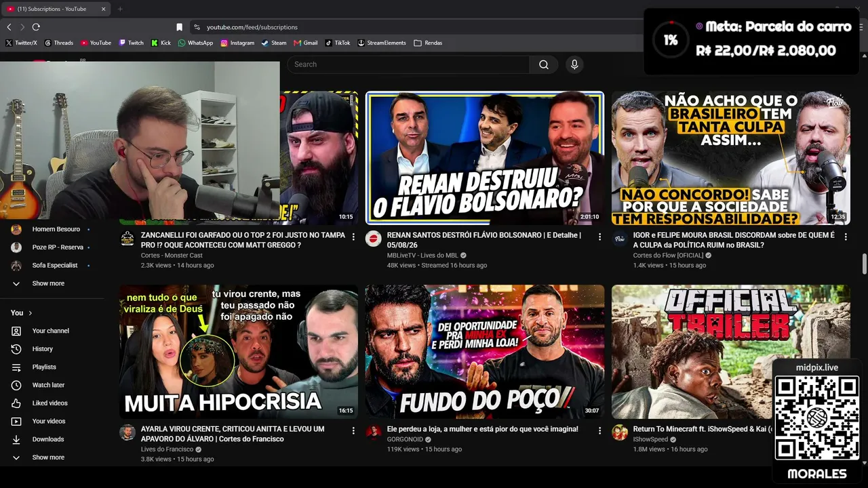Open the WhatsApp bookmark
This screenshot has width=868, height=488.
click(x=195, y=43)
